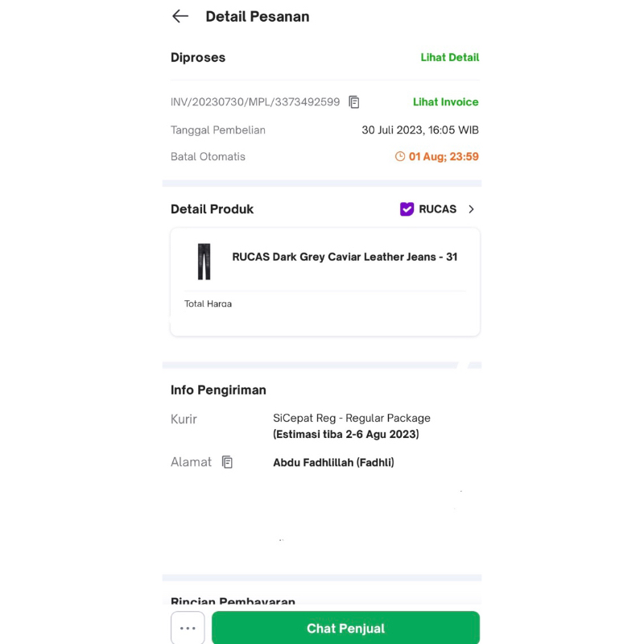This screenshot has width=644, height=644.
Task: Open the three-dot more options button
Action: [188, 628]
